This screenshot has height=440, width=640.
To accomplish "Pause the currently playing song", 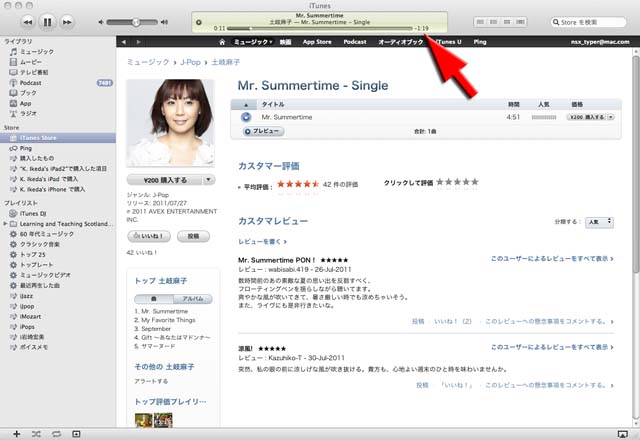I will pos(47,22).
